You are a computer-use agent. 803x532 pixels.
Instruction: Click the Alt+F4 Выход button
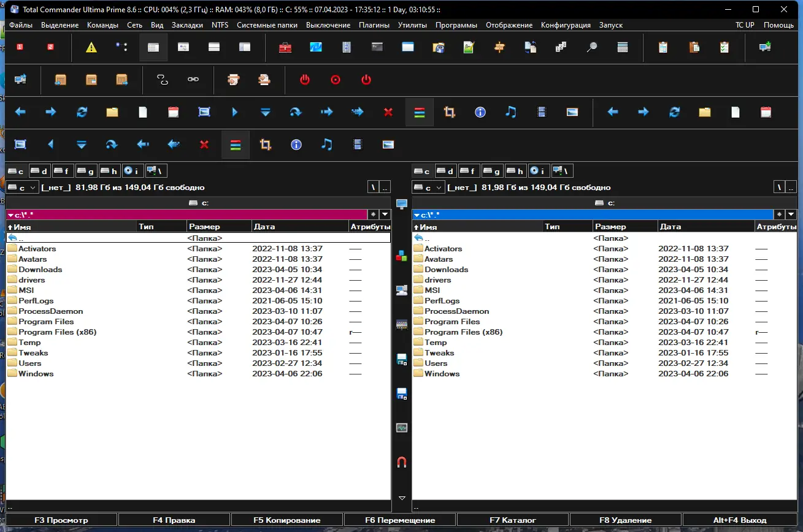[740, 520]
